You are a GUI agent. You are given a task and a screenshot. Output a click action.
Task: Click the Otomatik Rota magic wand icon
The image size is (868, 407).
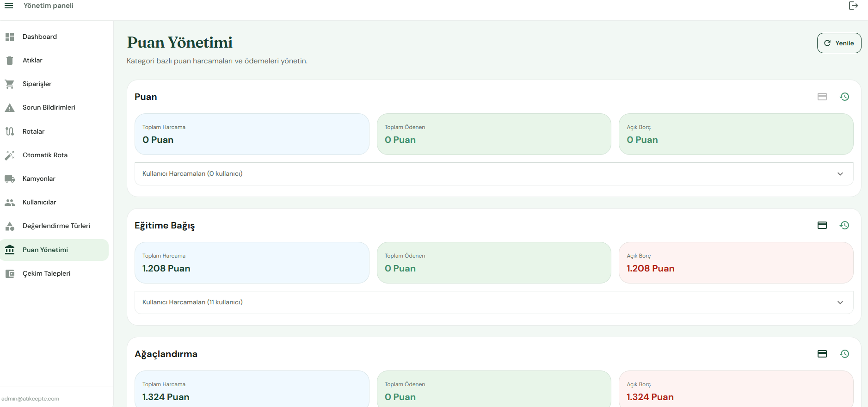(x=10, y=155)
